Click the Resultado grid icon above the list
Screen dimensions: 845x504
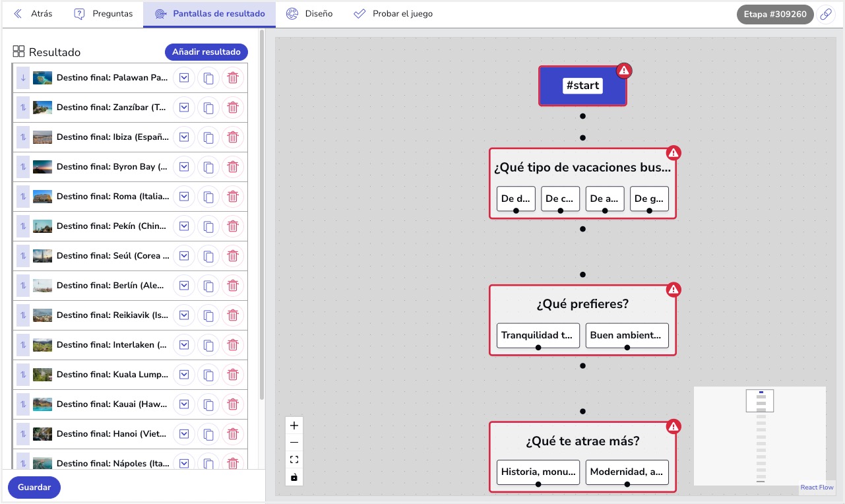19,51
